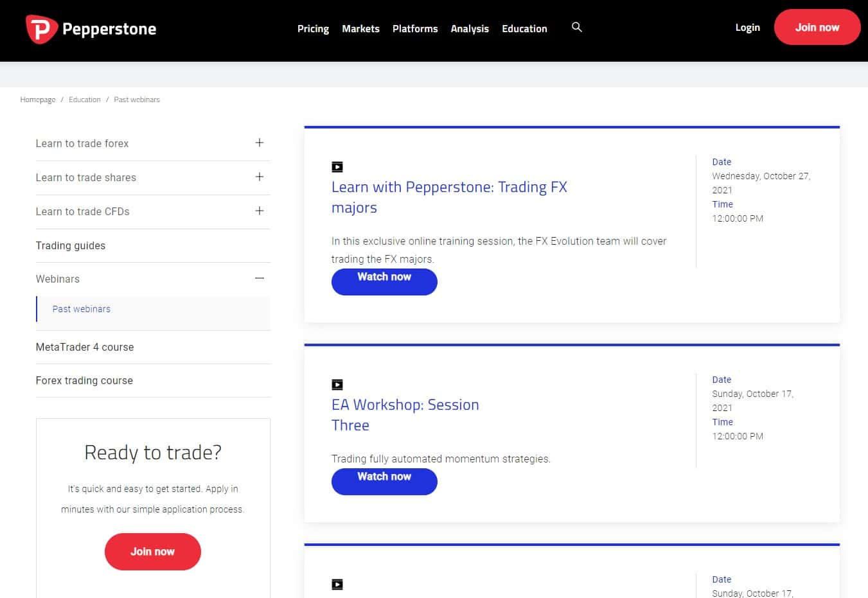This screenshot has width=868, height=598.
Task: Open MetaTrader 4 course sidebar item
Action: [x=153, y=347]
